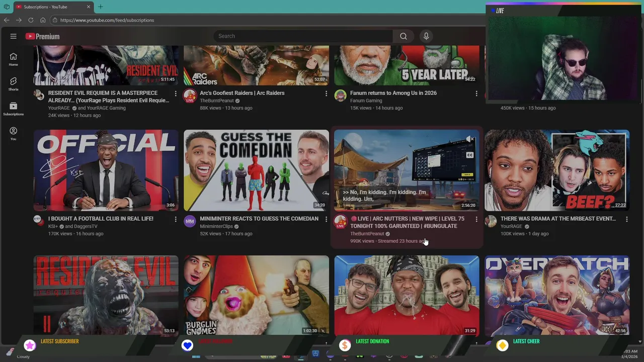The image size is (644, 362).
Task: Open Subscriptions in the sidebar
Action: (14, 109)
